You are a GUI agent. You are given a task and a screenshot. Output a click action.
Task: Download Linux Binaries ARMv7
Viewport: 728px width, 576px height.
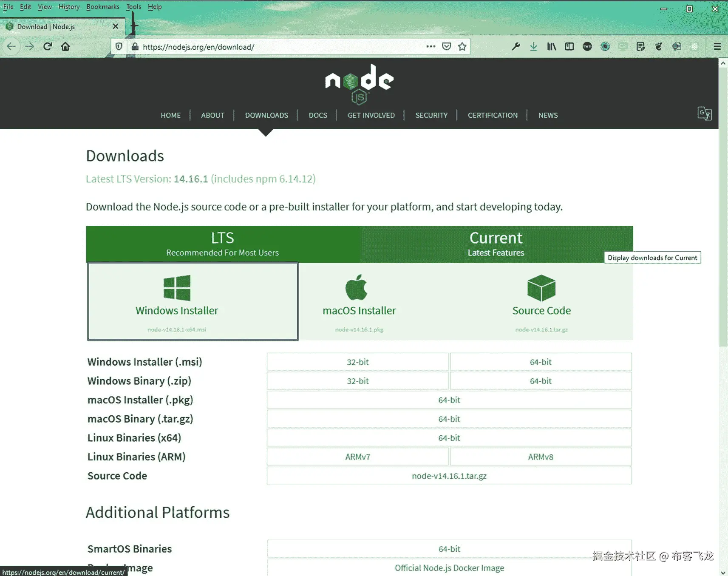click(358, 457)
